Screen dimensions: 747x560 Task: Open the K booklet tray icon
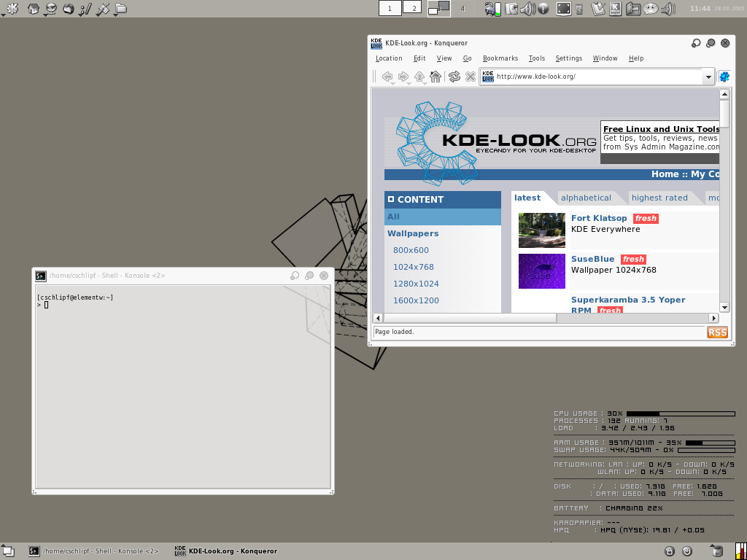click(615, 9)
